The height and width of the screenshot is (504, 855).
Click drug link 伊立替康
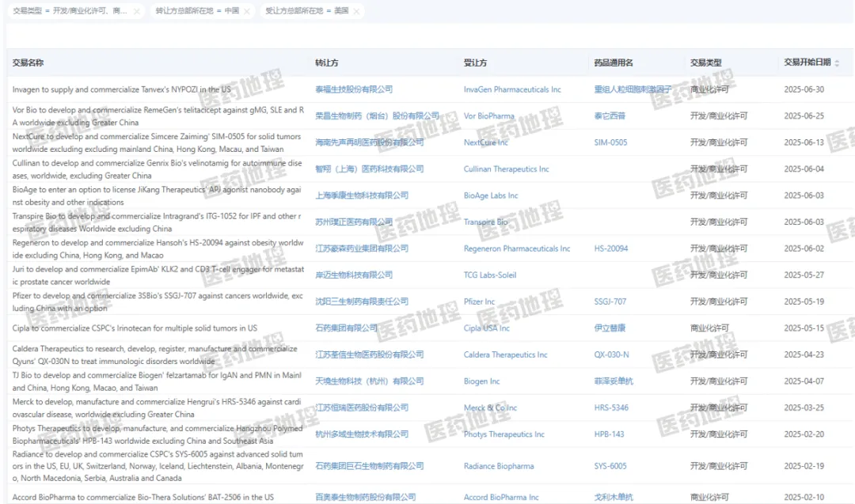(610, 328)
